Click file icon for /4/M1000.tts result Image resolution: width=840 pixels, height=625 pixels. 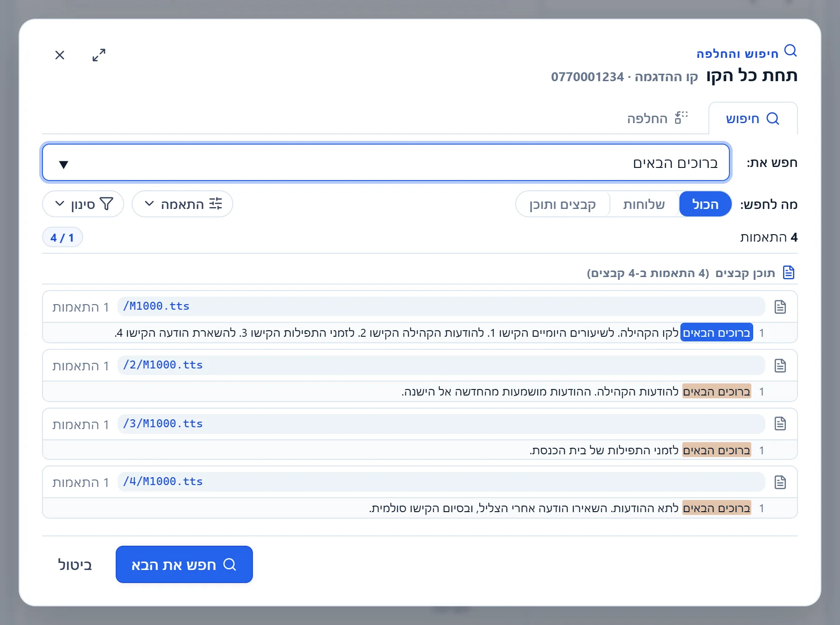click(780, 482)
